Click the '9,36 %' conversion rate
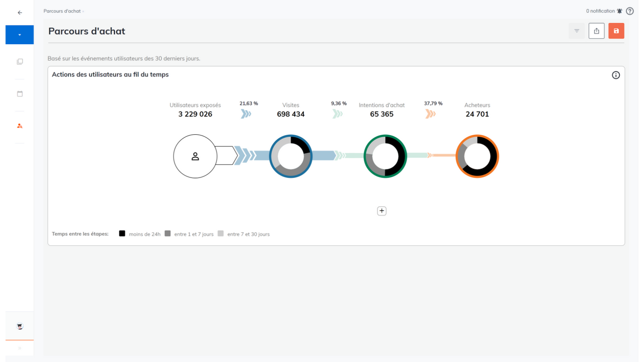644x362 pixels. coord(339,104)
